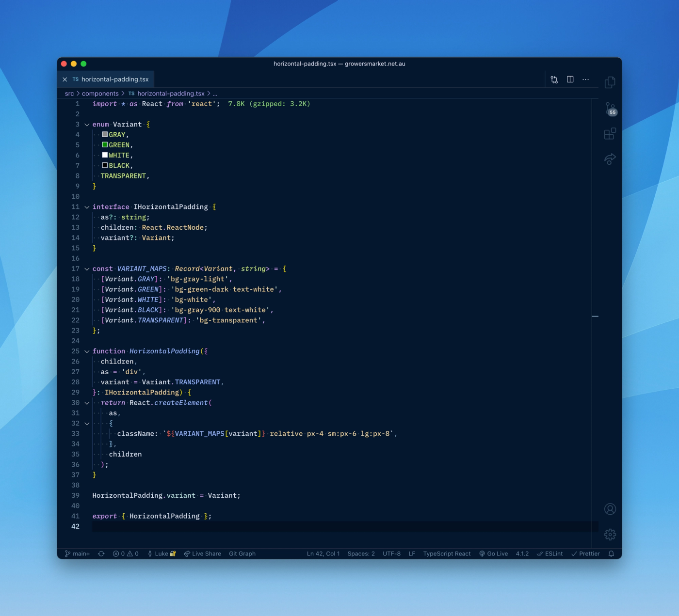Collapse the VARIANT_MAPS constant fold region
The width and height of the screenshot is (679, 616).
coord(87,269)
